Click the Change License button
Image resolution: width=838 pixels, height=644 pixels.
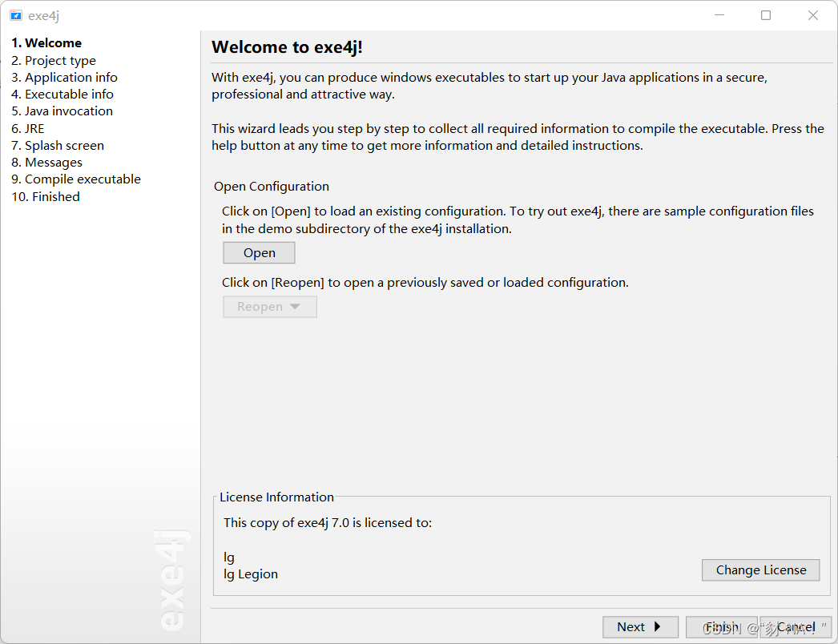pos(759,570)
